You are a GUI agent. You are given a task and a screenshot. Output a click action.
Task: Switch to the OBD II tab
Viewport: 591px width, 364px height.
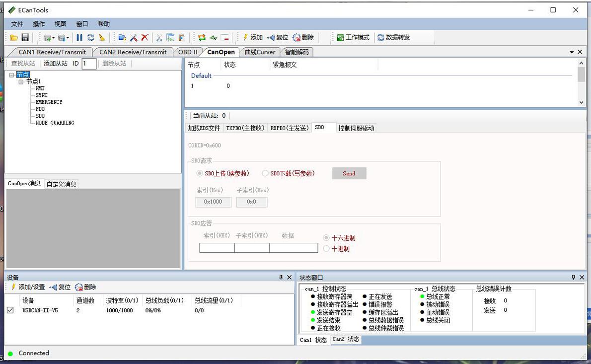[188, 52]
